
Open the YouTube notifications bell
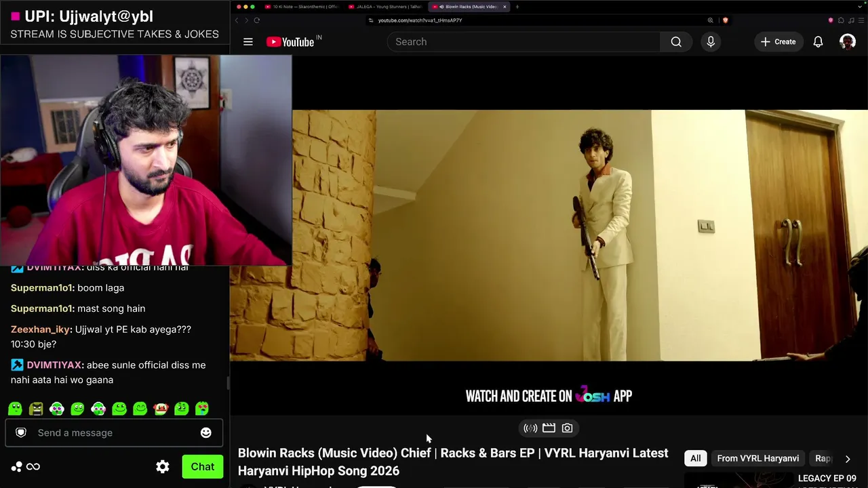click(818, 42)
